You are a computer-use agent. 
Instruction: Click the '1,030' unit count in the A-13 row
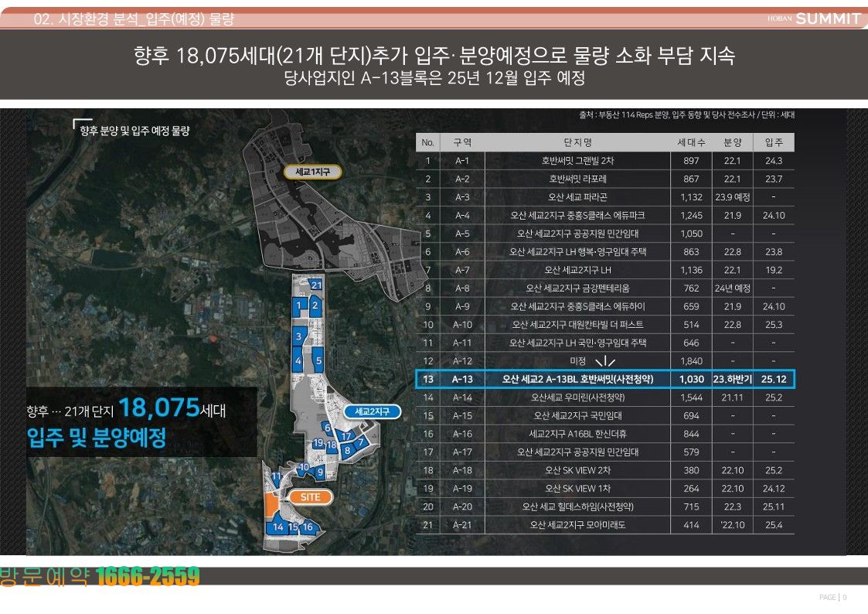[x=692, y=379]
